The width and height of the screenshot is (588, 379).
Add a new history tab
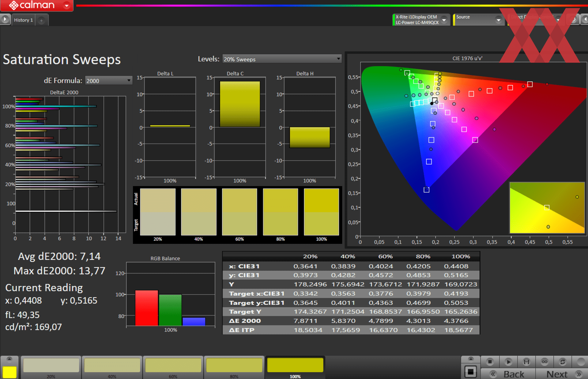(x=41, y=20)
